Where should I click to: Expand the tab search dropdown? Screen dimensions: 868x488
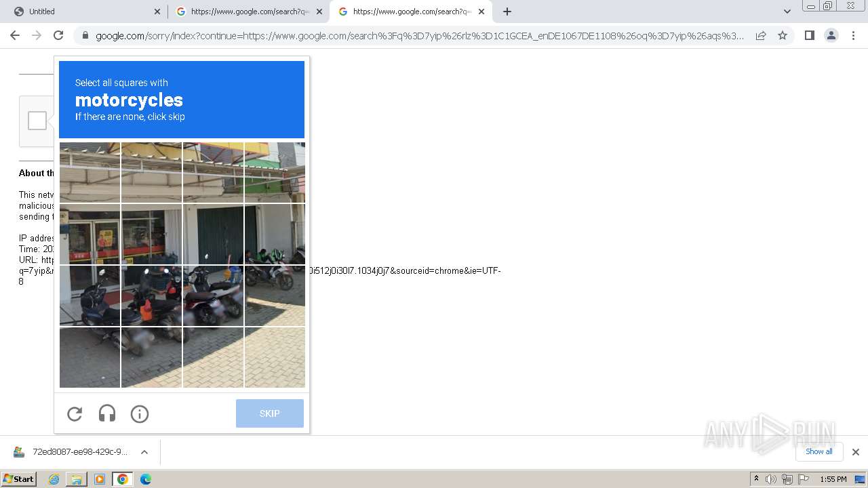787,12
